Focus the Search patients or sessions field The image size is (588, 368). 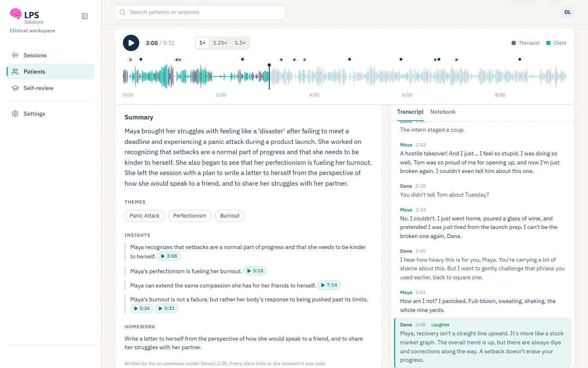pos(200,12)
